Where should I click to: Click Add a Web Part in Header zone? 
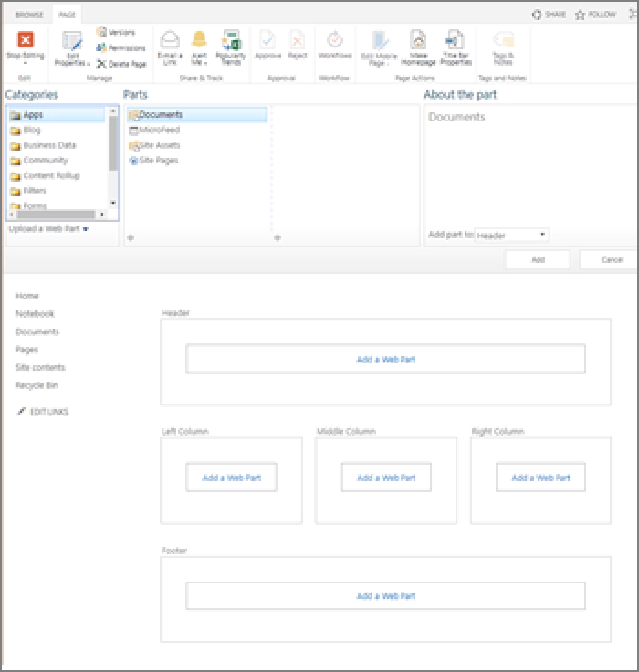(386, 359)
